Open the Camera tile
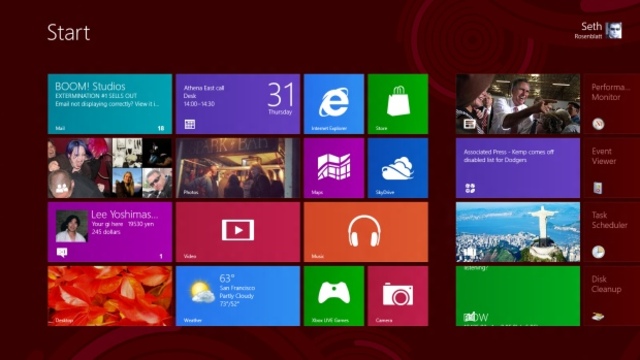This screenshot has width=640, height=360. pyautogui.click(x=398, y=296)
